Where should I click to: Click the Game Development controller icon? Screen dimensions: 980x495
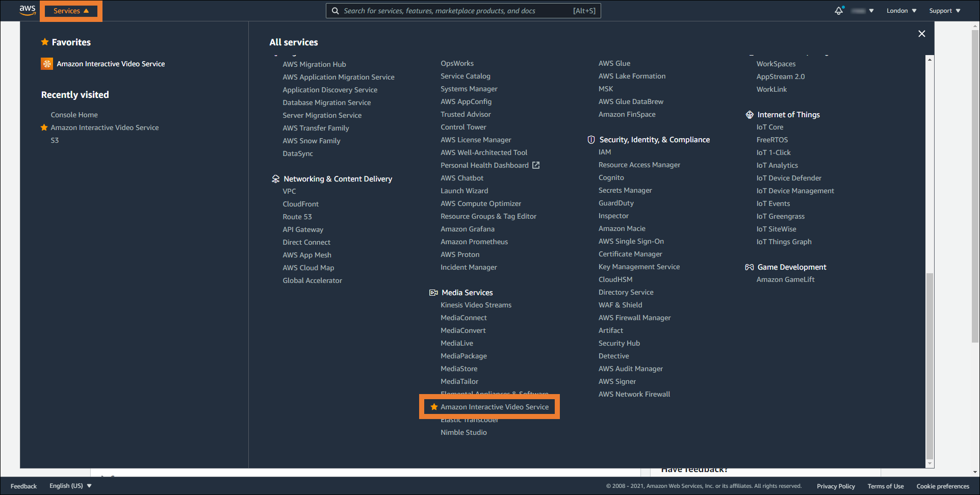point(749,267)
